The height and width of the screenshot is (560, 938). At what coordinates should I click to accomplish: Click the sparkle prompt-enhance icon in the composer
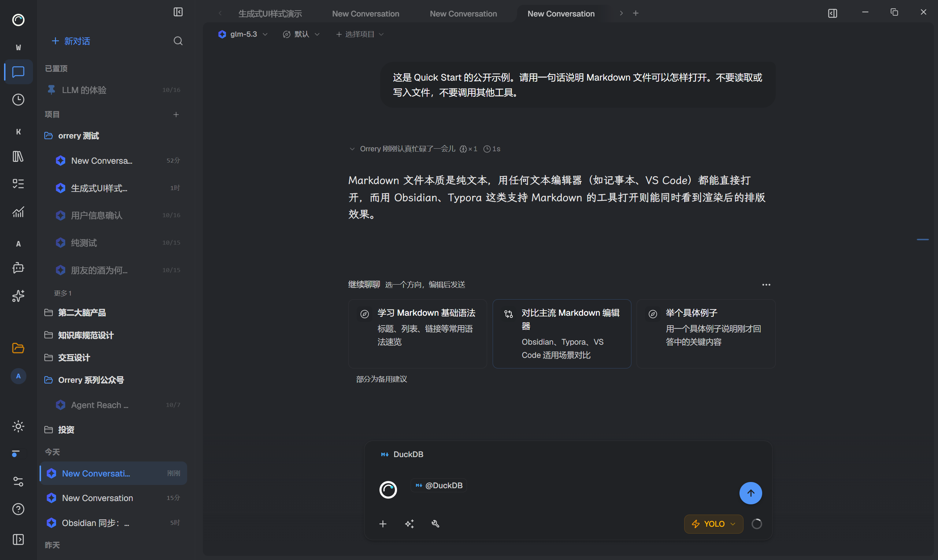tap(409, 524)
